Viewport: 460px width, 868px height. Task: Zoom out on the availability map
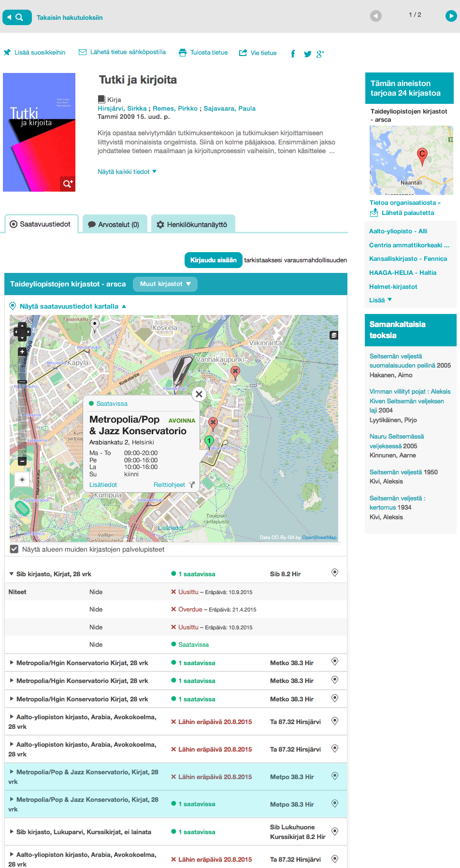tap(22, 461)
